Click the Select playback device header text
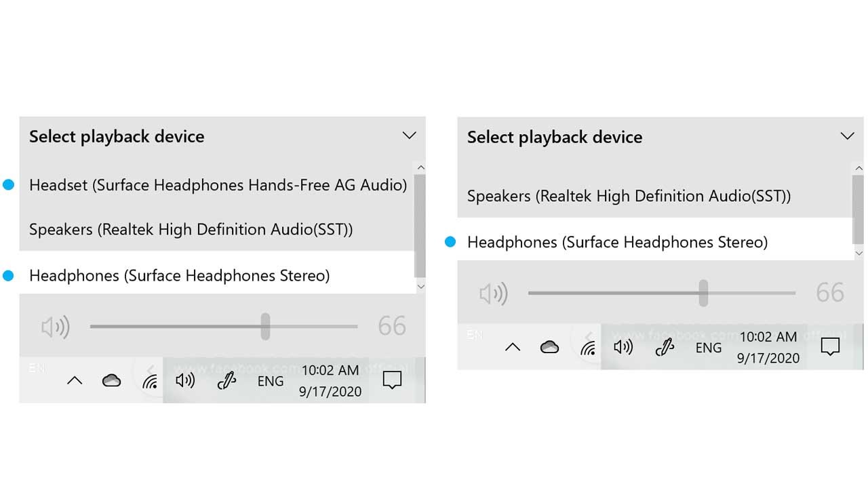The width and height of the screenshot is (868, 488). pyautogui.click(x=116, y=136)
